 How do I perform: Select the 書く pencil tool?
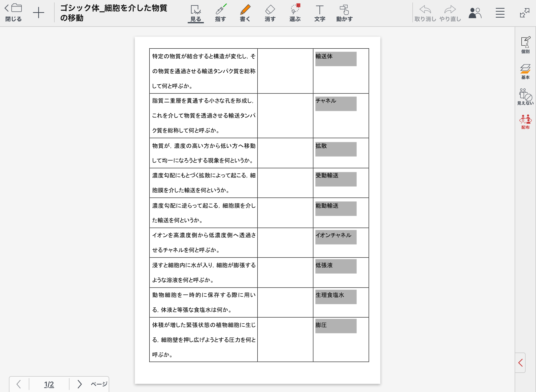pyautogui.click(x=245, y=13)
